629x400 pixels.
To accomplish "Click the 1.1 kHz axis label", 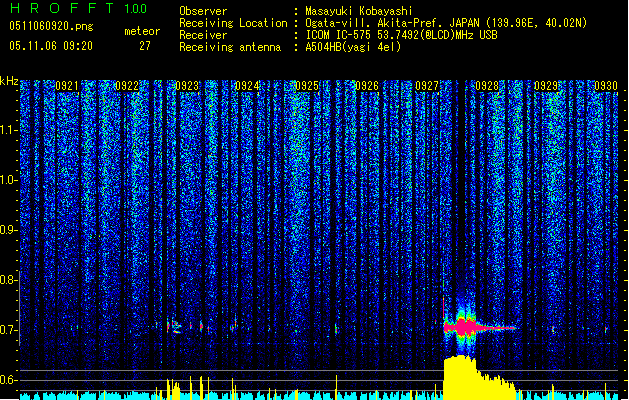I will [x=8, y=130].
